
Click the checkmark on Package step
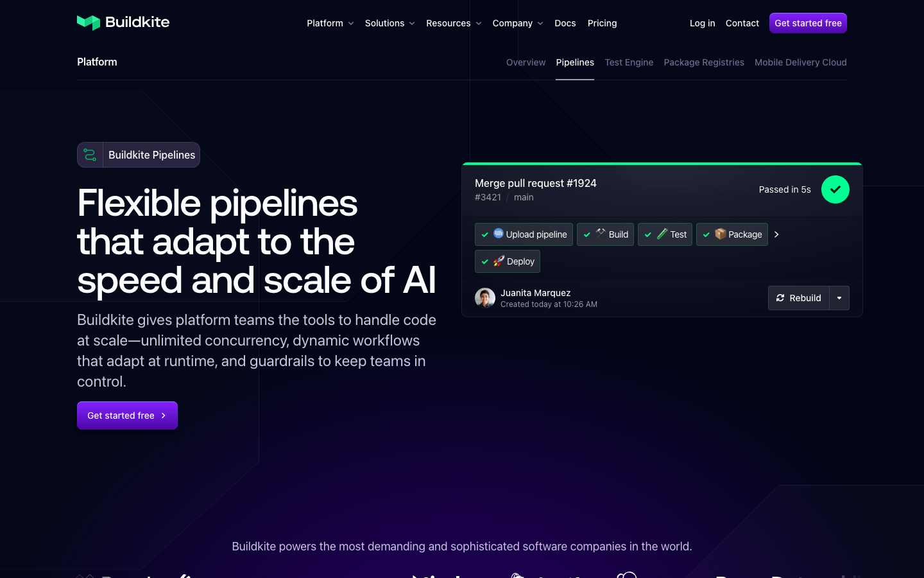tap(706, 235)
